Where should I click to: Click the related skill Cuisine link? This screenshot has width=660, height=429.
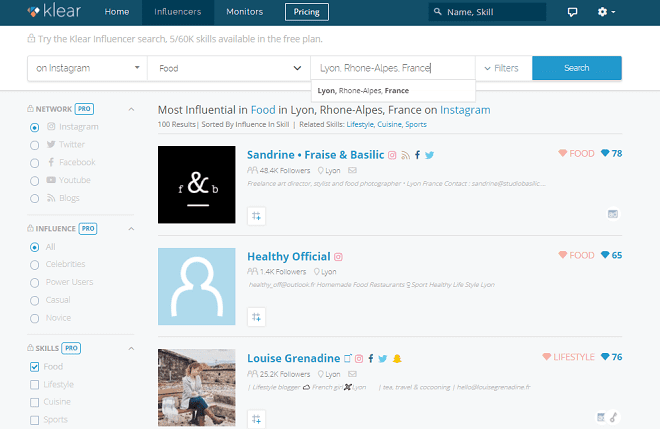click(x=389, y=124)
